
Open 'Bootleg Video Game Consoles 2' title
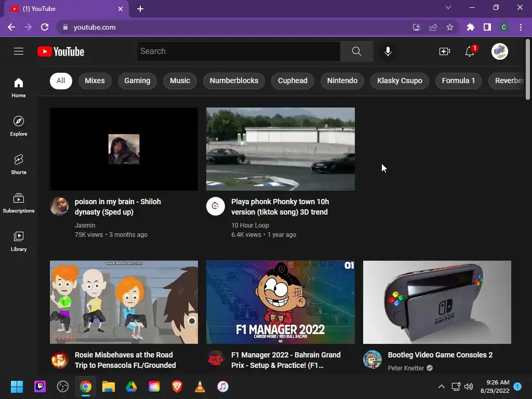click(440, 355)
